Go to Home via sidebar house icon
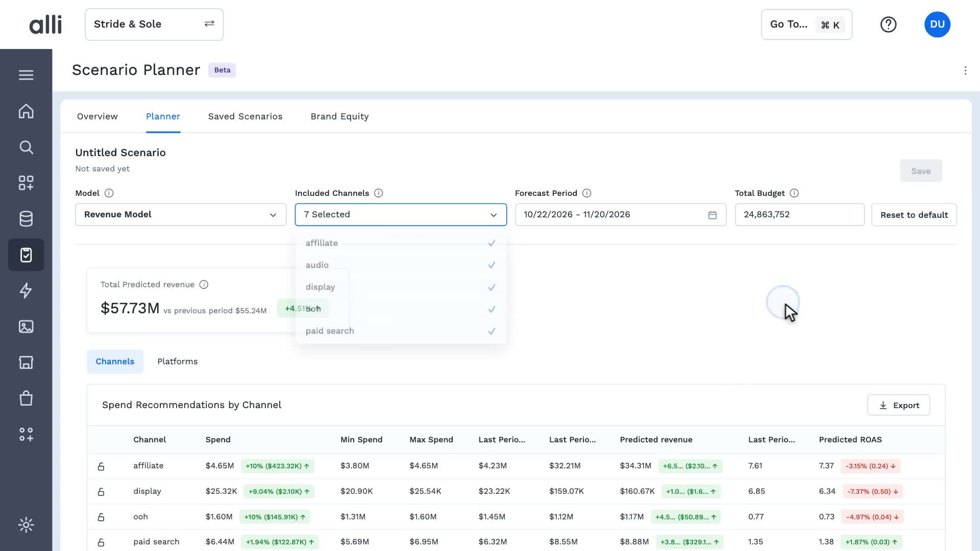 26,111
